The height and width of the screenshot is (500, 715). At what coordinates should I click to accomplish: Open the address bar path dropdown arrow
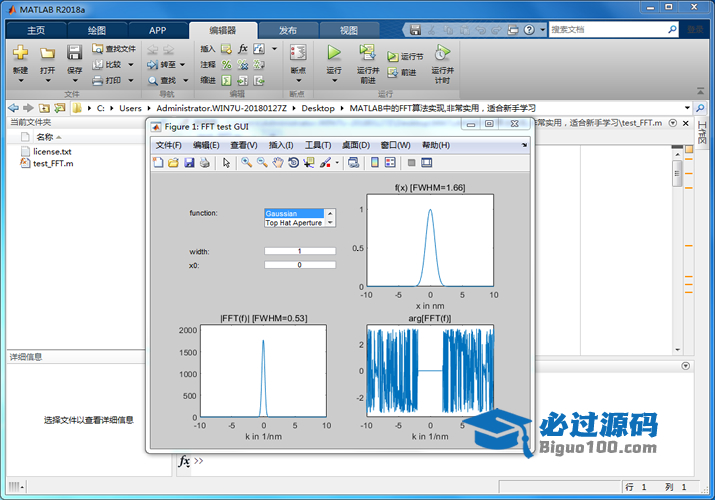[x=687, y=108]
